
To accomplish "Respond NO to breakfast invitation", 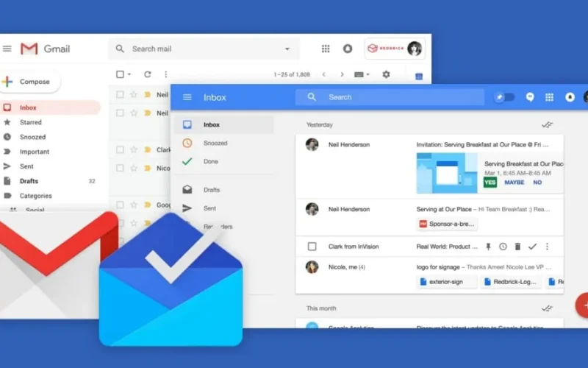I will (537, 182).
